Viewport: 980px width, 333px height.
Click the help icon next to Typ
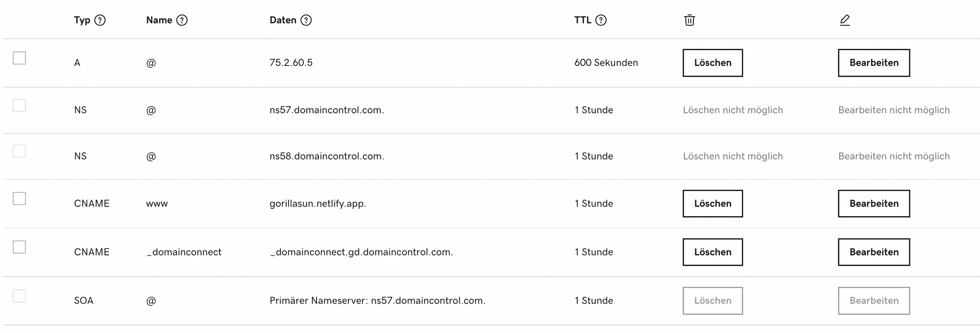[100, 20]
